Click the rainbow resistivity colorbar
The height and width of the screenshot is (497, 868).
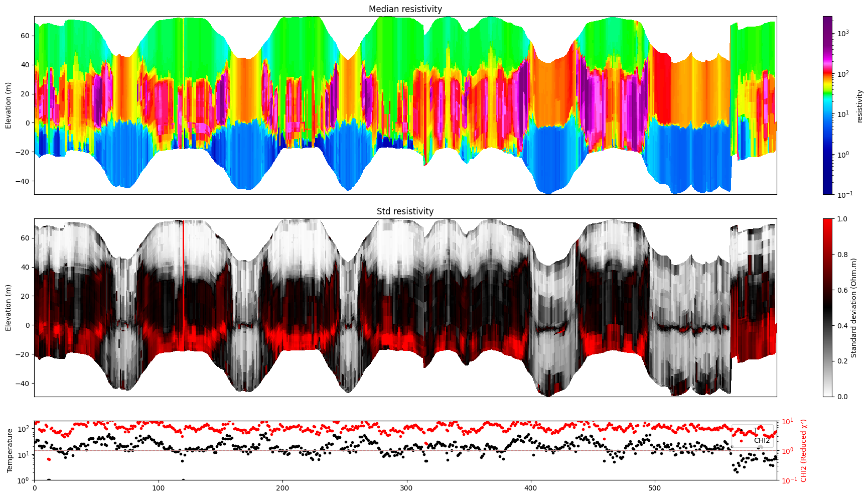click(x=827, y=105)
